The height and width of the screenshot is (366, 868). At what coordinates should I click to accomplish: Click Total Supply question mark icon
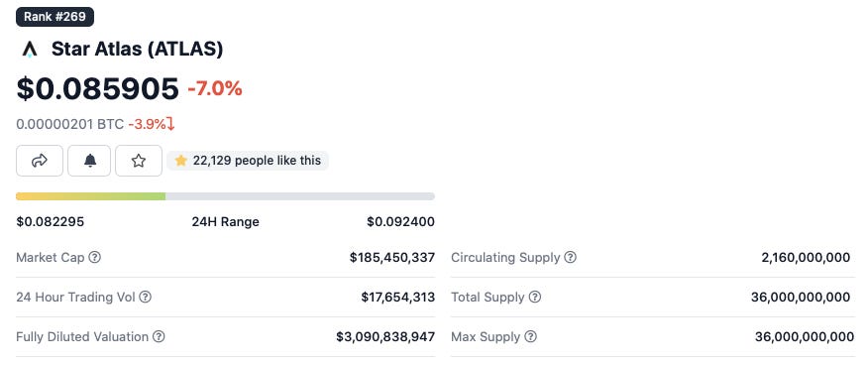(535, 298)
